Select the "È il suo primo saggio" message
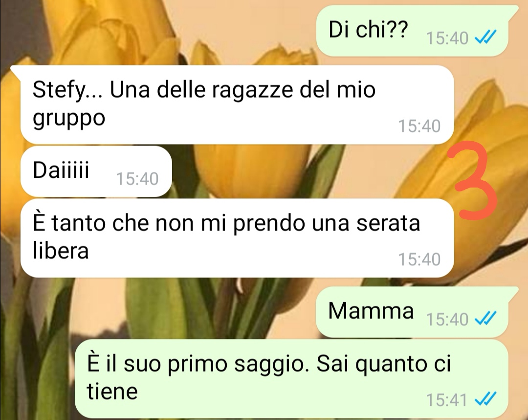This screenshot has width=528, height=420. point(291,378)
